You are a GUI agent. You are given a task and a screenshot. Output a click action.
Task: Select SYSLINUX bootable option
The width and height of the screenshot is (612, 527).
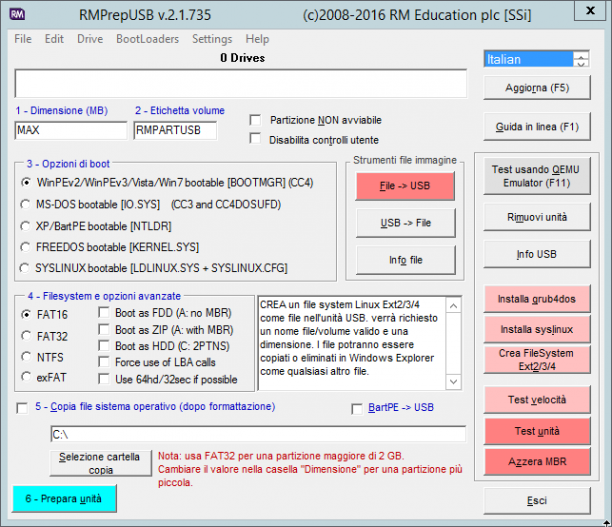pos(25,268)
